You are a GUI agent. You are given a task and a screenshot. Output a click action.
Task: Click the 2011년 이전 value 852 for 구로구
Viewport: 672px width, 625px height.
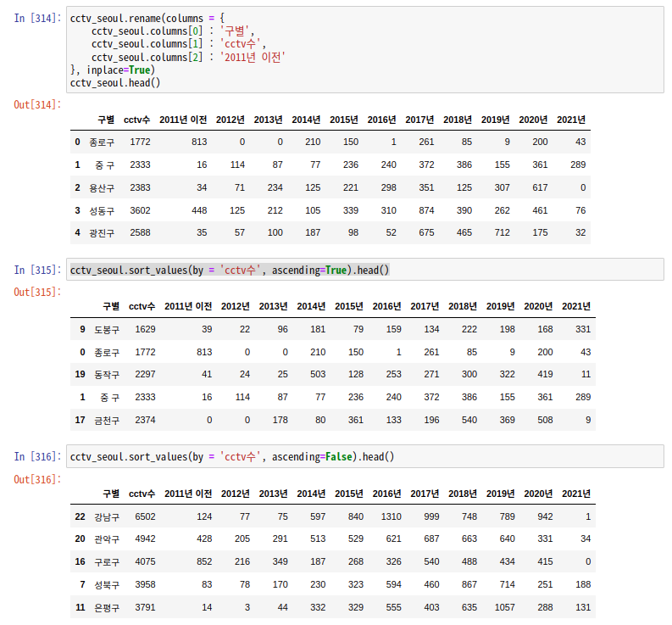(204, 562)
